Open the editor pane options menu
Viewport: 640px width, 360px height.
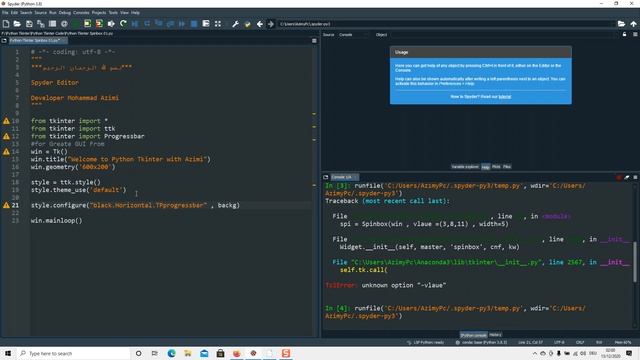pyautogui.click(x=314, y=41)
